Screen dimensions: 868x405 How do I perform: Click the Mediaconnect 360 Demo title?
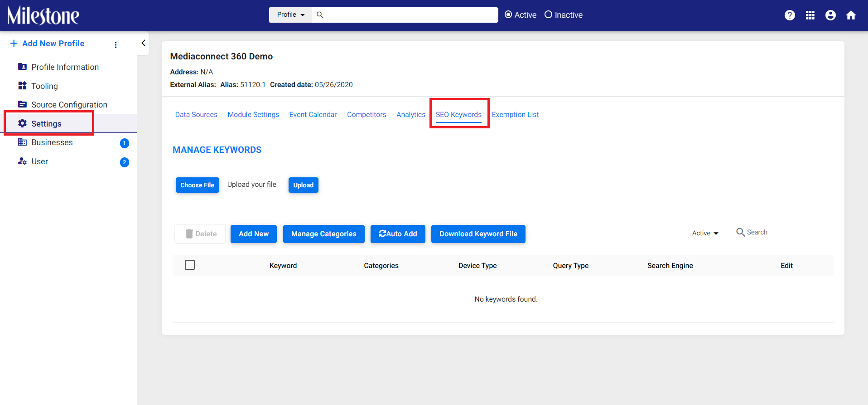222,57
